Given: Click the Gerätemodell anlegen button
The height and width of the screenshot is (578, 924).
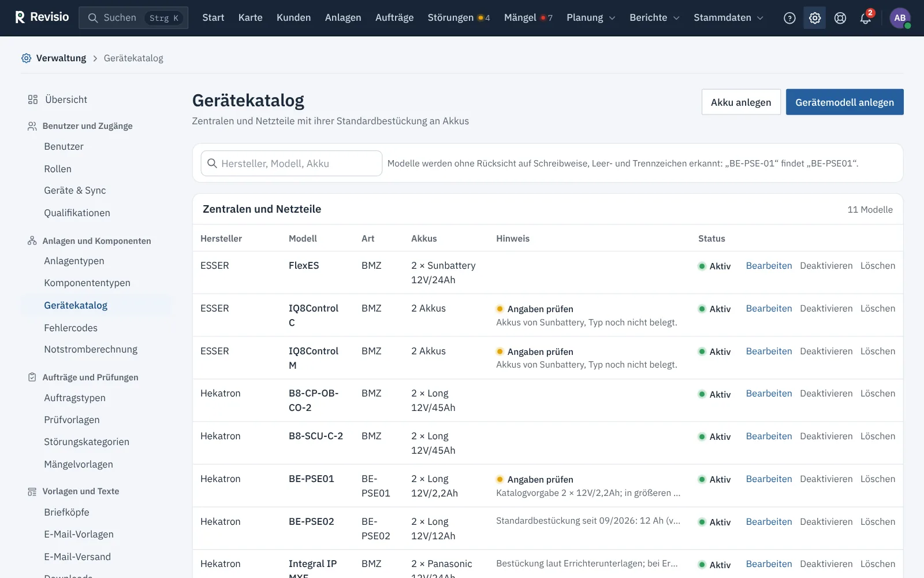Looking at the screenshot, I should [844, 102].
